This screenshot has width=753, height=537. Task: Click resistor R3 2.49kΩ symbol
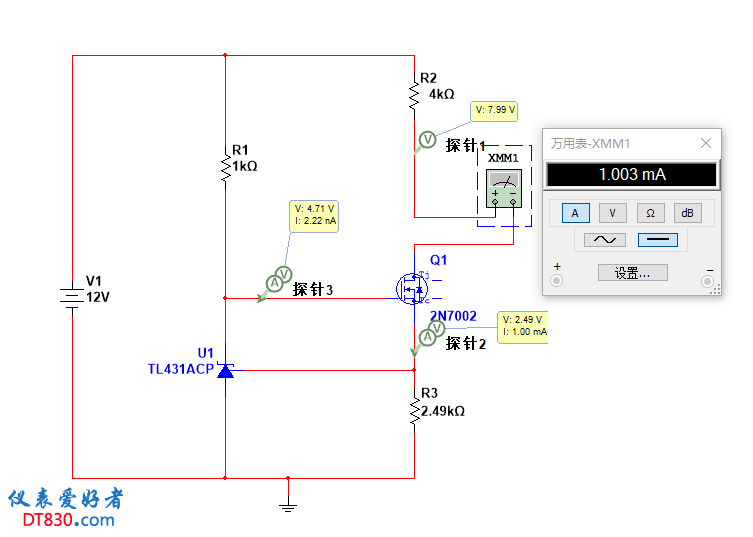tap(414, 410)
